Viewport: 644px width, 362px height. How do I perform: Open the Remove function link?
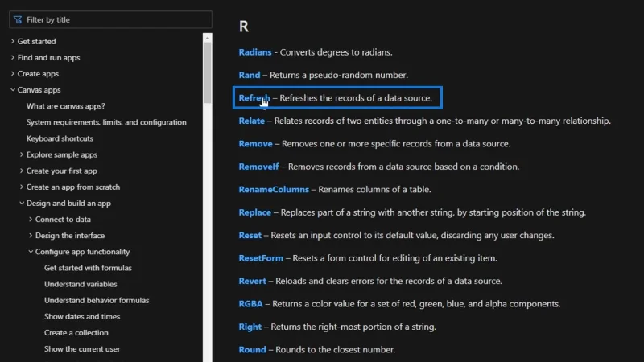click(x=255, y=144)
